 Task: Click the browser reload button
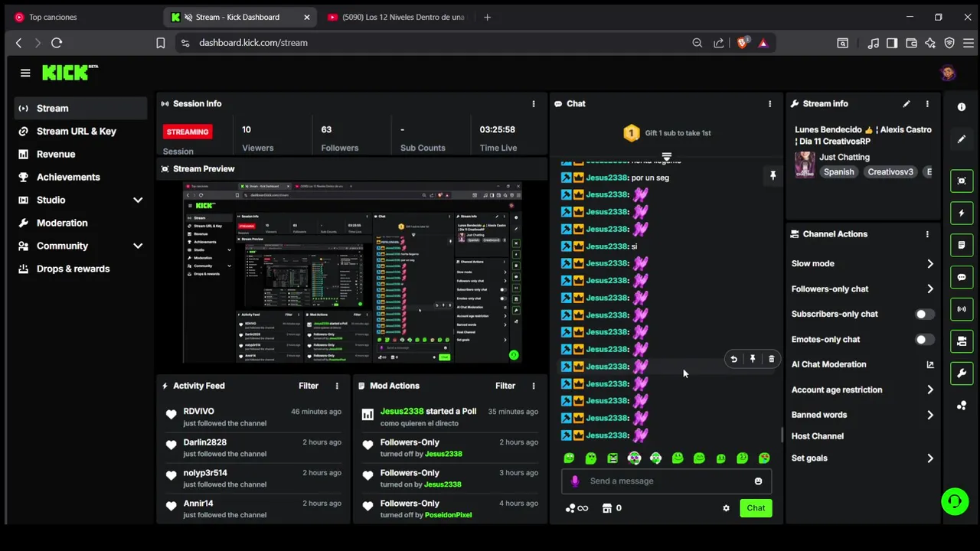[x=57, y=43]
